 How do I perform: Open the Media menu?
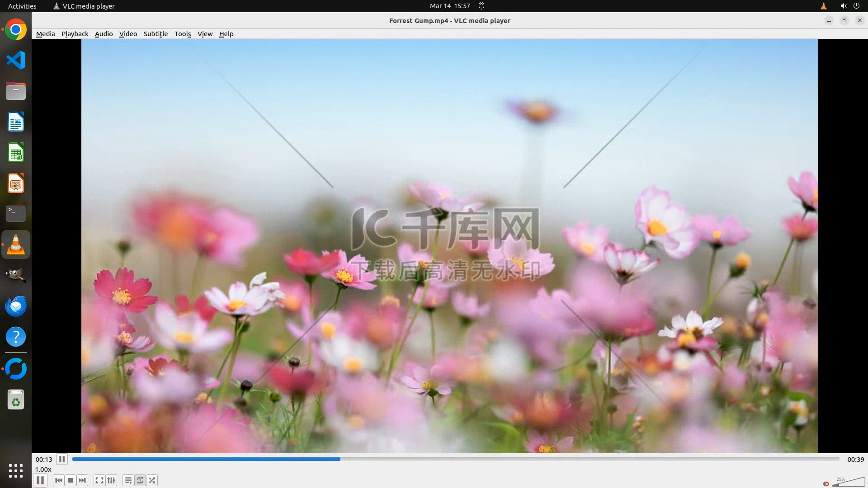point(45,34)
